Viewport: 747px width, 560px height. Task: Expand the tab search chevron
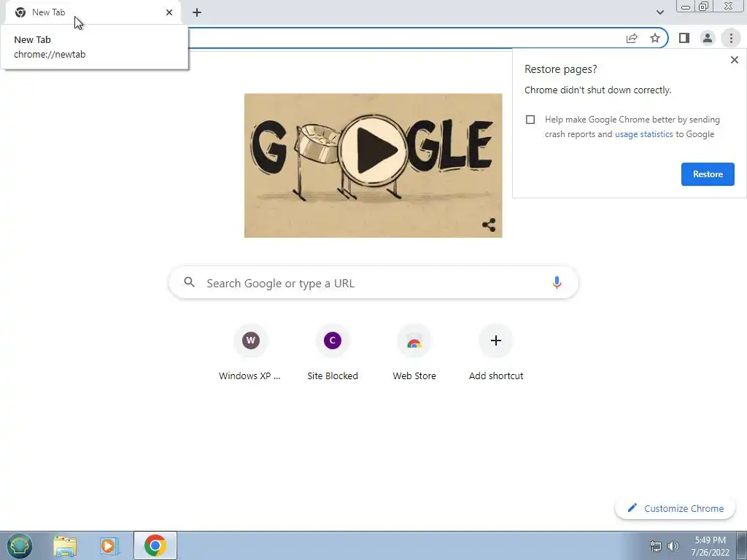(x=659, y=12)
